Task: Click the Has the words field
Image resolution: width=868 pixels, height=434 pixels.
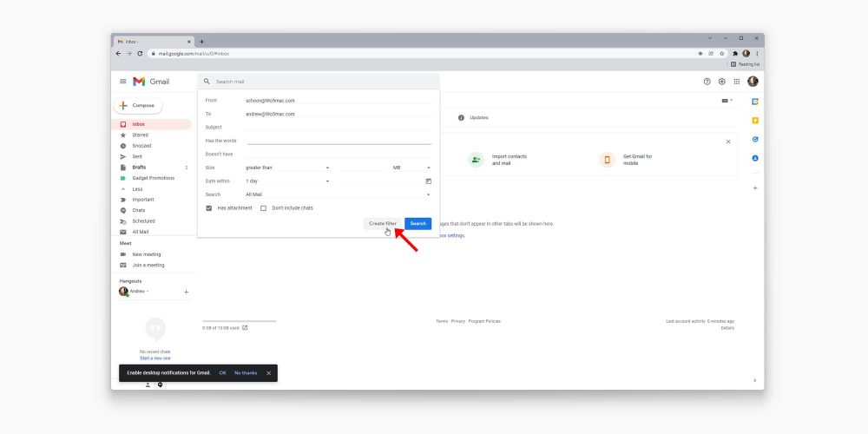Action: coord(339,141)
